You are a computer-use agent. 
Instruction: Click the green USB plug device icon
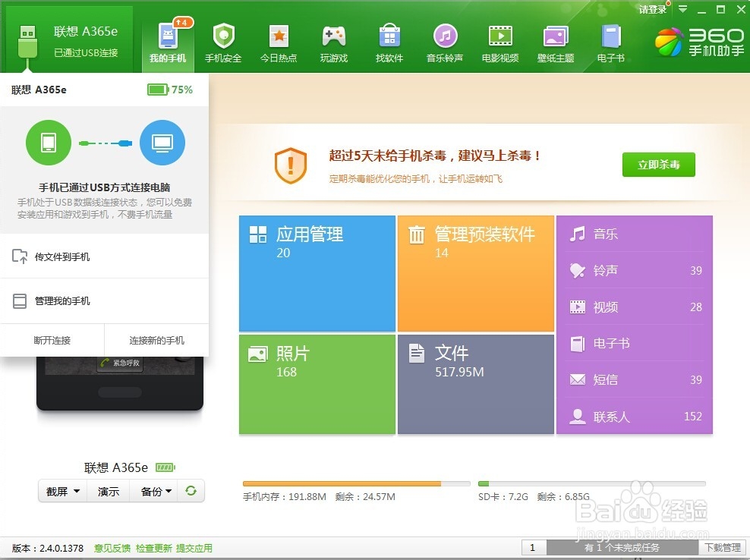tap(27, 43)
